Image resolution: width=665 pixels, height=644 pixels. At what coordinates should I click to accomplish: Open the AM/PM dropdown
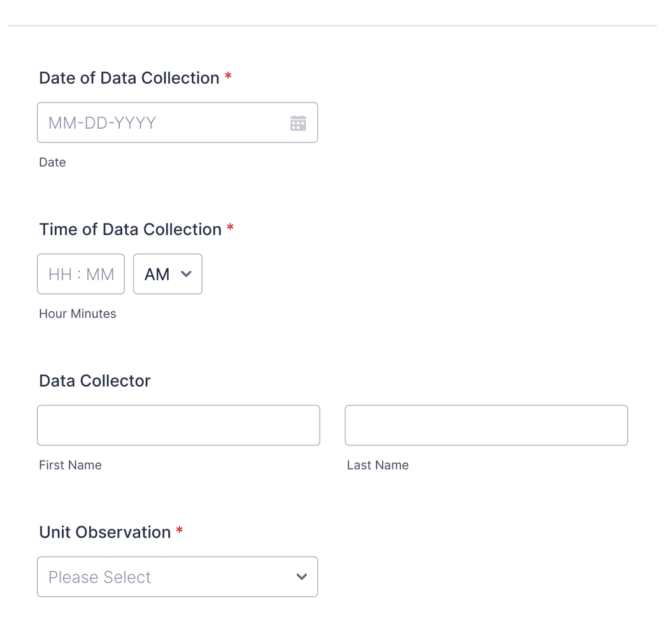click(x=168, y=274)
